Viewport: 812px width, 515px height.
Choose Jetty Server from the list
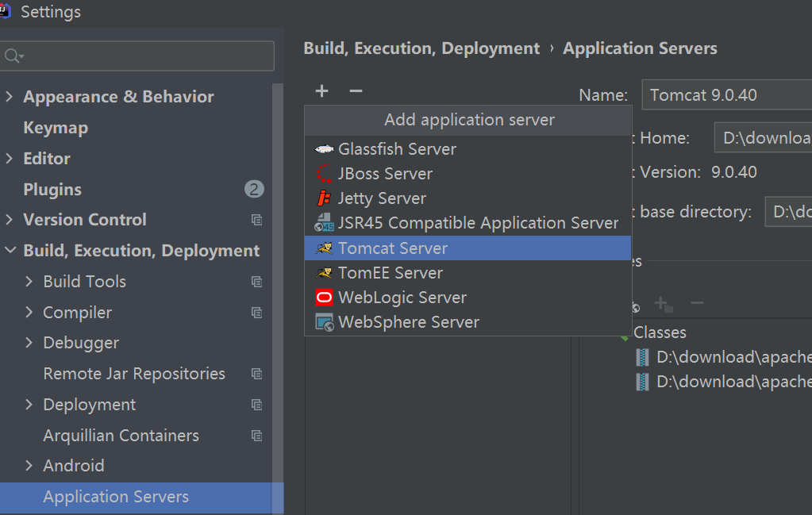click(468, 198)
